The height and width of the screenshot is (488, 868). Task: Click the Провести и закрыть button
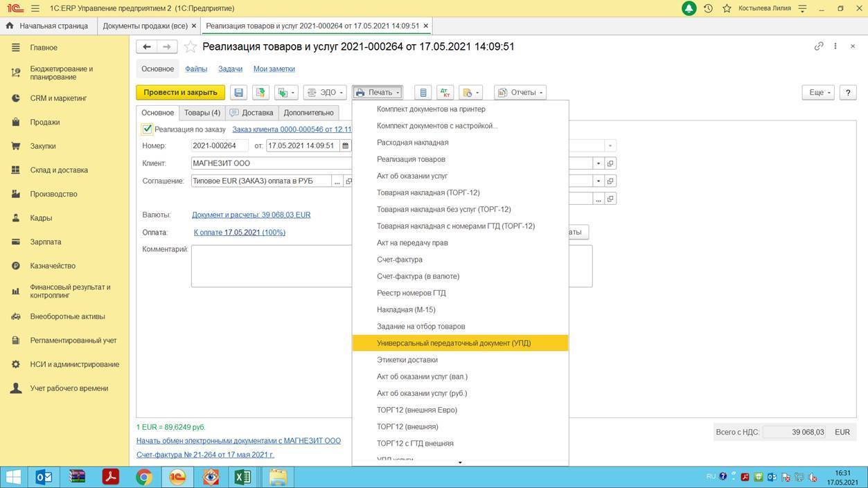[180, 92]
